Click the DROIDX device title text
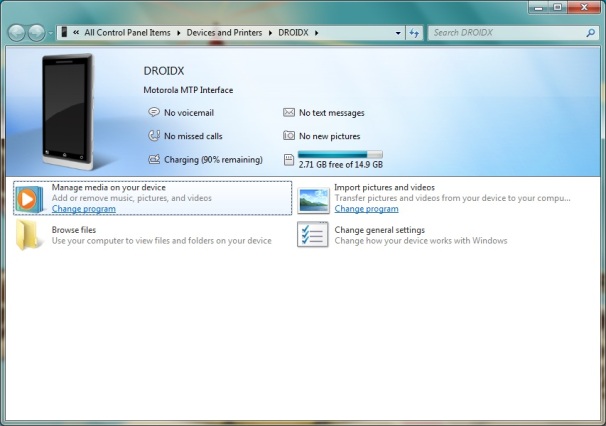 coord(164,71)
